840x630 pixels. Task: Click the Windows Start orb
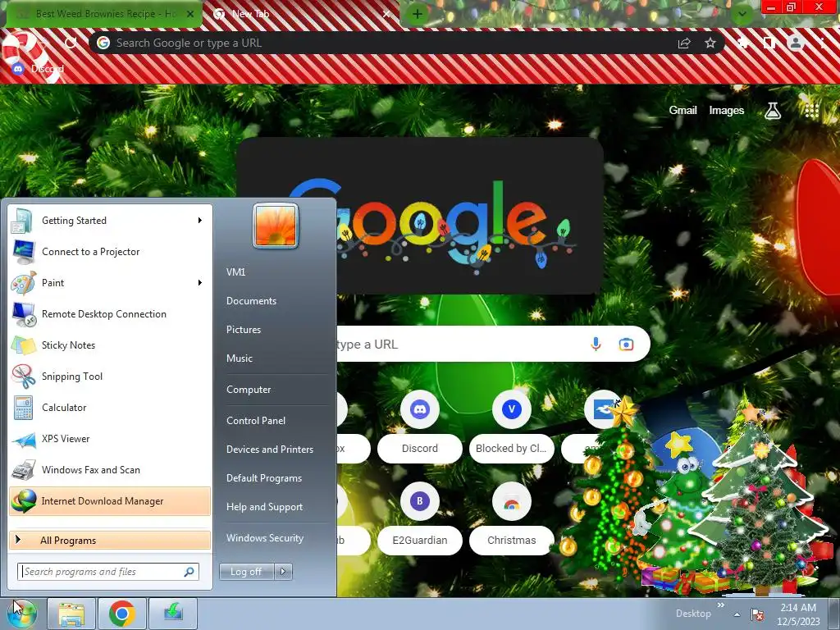pos(22,614)
